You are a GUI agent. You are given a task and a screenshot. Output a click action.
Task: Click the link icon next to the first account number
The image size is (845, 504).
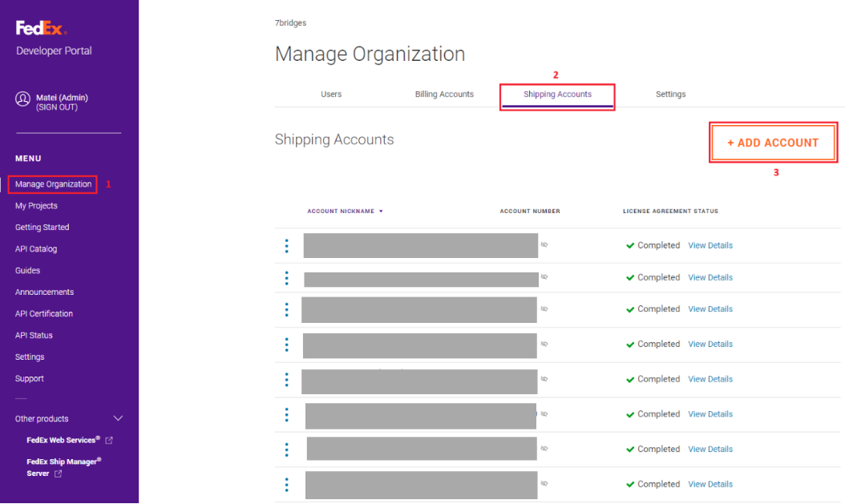coord(544,246)
